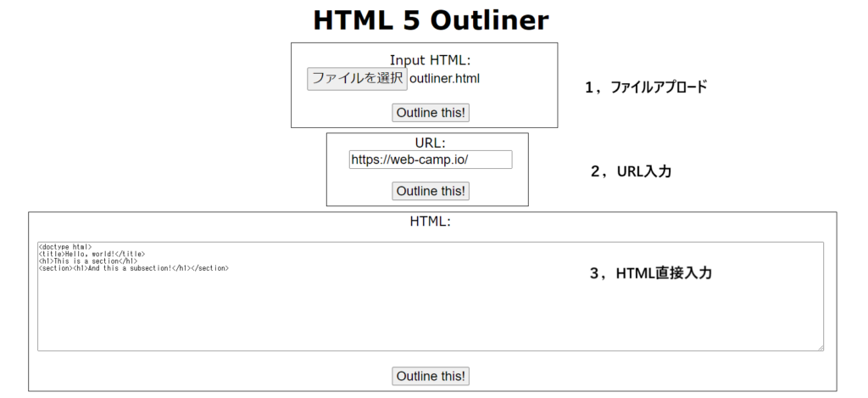Click the URL入力 annotation text
The image size is (868, 398).
(x=643, y=171)
